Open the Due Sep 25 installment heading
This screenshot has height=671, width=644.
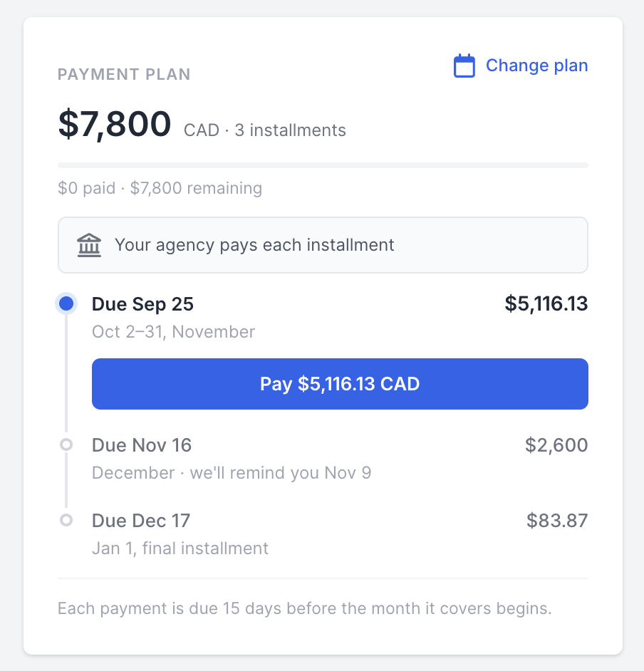coord(143,304)
